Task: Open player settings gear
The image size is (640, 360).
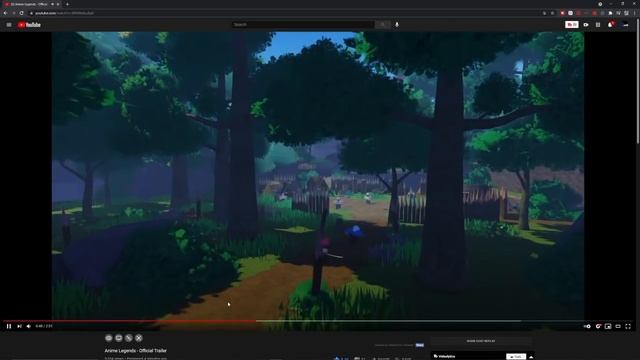Action: 598,326
